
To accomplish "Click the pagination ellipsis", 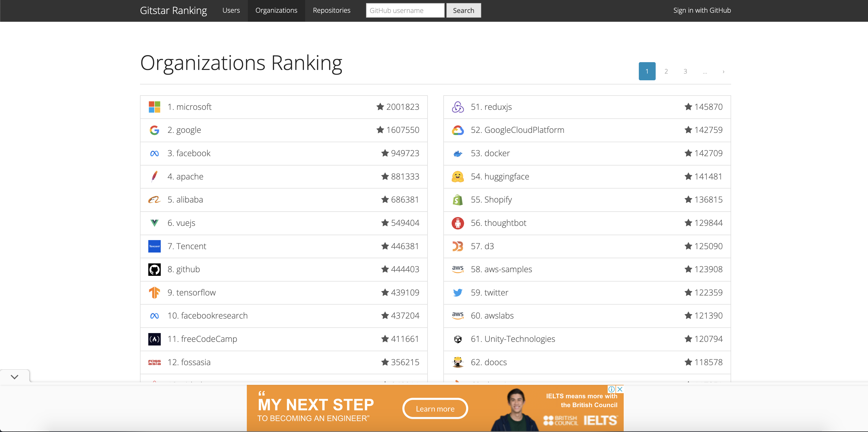I will click(705, 71).
